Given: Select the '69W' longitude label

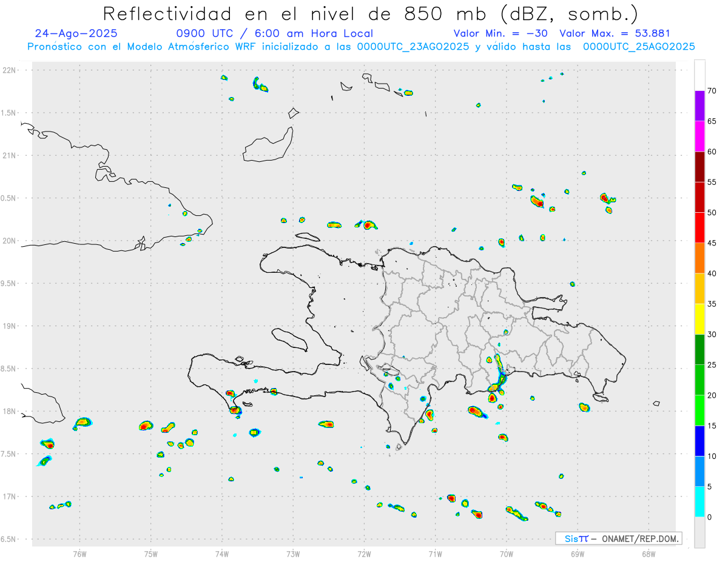Looking at the screenshot, I should [578, 554].
